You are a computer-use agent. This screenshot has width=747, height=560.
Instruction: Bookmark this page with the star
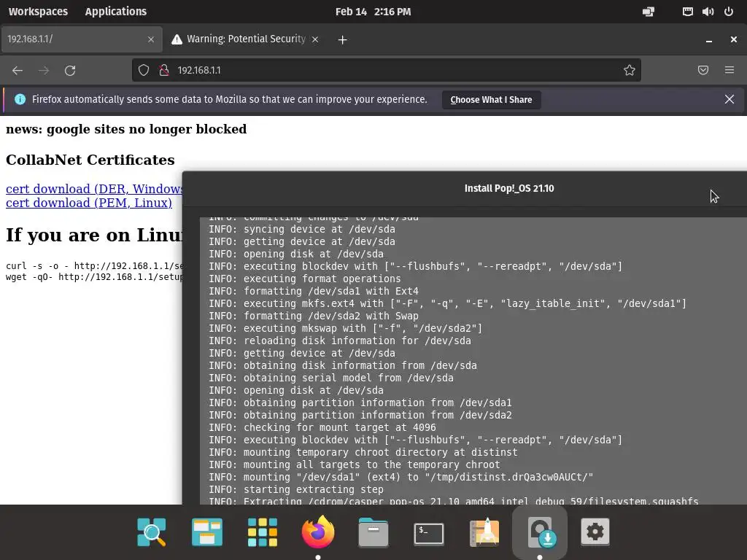(x=630, y=71)
